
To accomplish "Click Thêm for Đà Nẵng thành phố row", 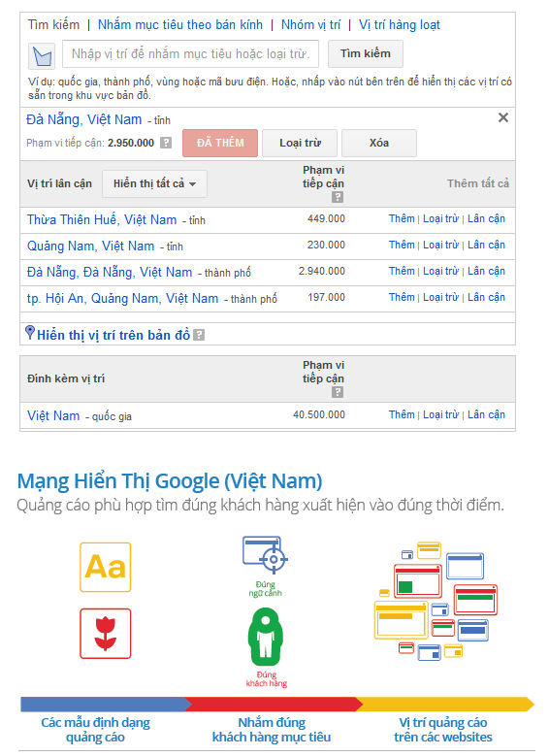I will click(402, 271).
